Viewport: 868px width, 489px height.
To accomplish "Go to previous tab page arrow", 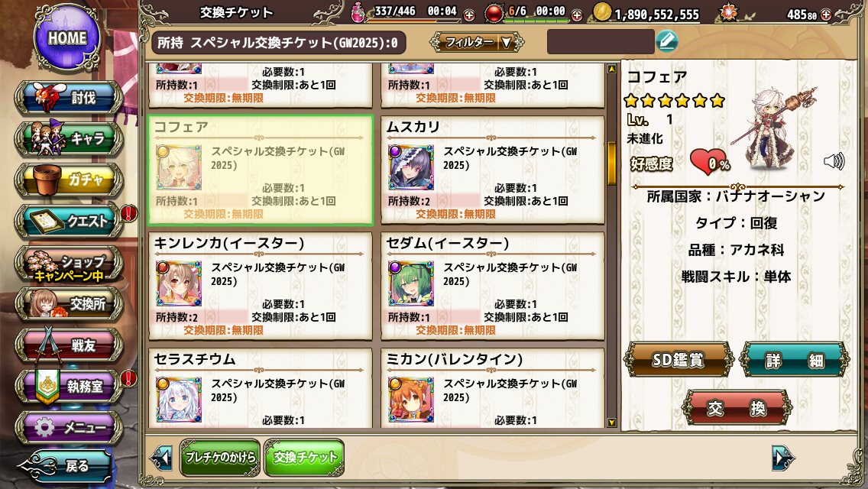I will click(161, 458).
